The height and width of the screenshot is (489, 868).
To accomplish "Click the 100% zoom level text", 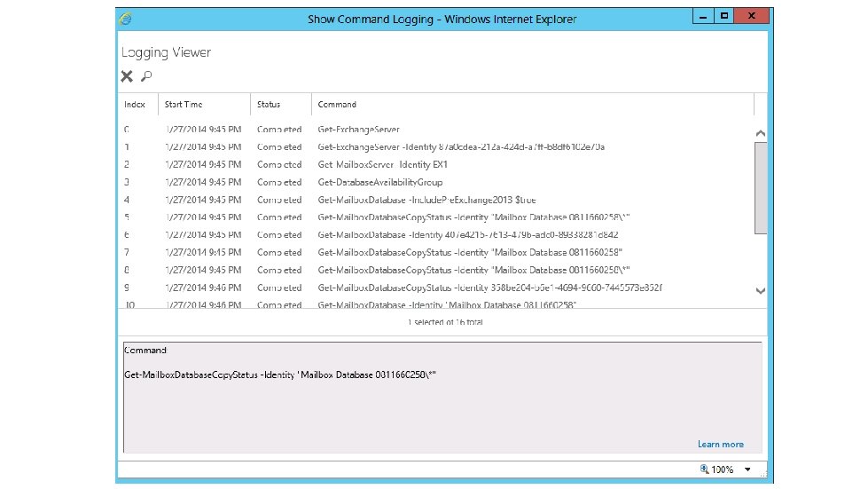I will tap(723, 469).
